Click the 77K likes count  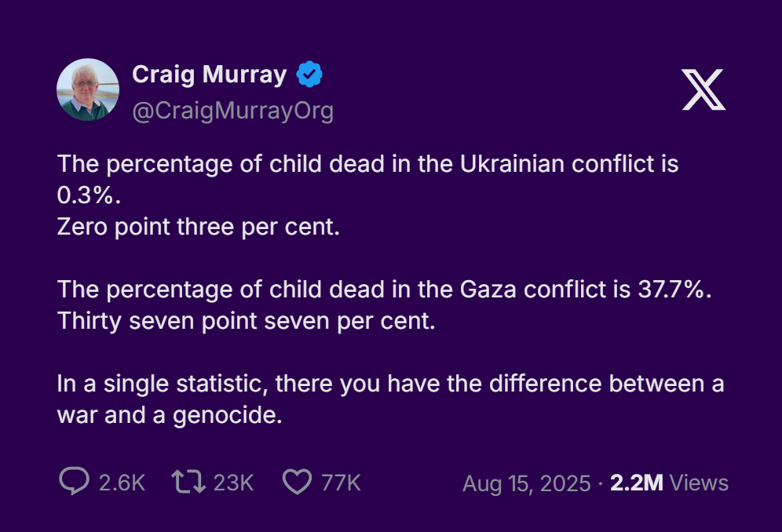tap(341, 483)
